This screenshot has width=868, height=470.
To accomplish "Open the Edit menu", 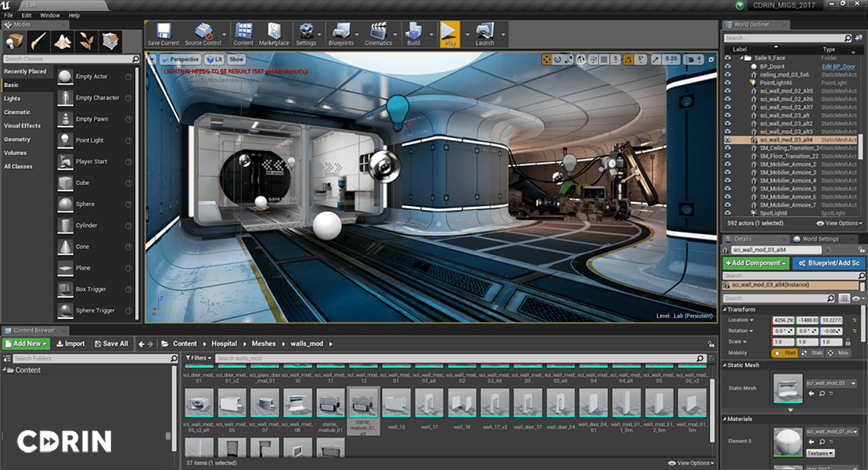I will point(27,16).
